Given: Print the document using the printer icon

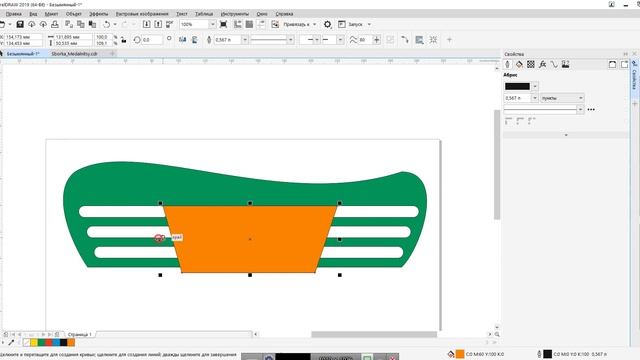Looking at the screenshot, I should point(55,24).
